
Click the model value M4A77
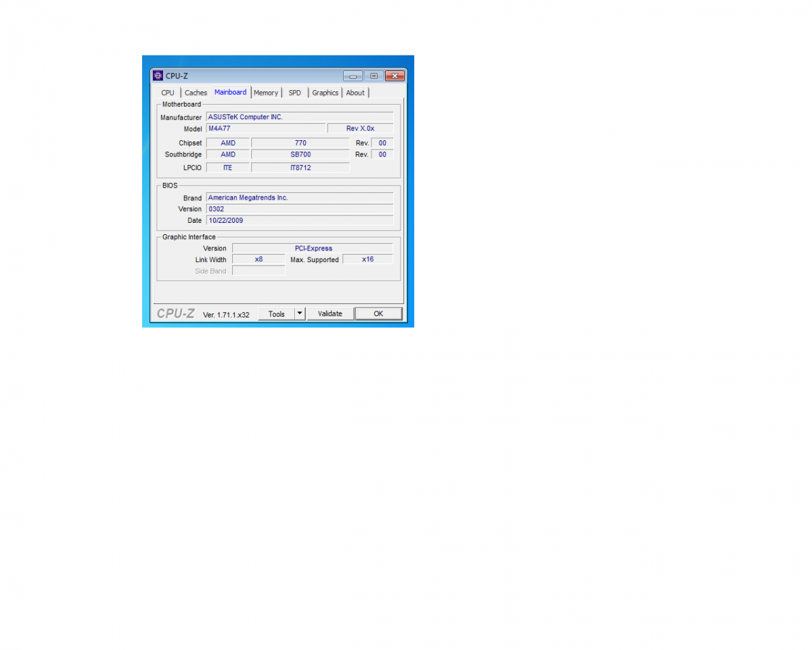pos(265,129)
